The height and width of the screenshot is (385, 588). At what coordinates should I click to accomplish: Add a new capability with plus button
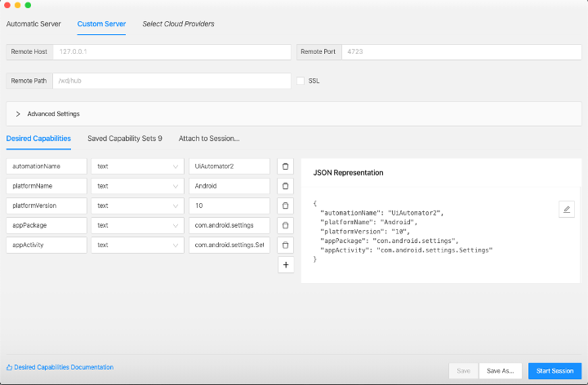[x=286, y=265]
